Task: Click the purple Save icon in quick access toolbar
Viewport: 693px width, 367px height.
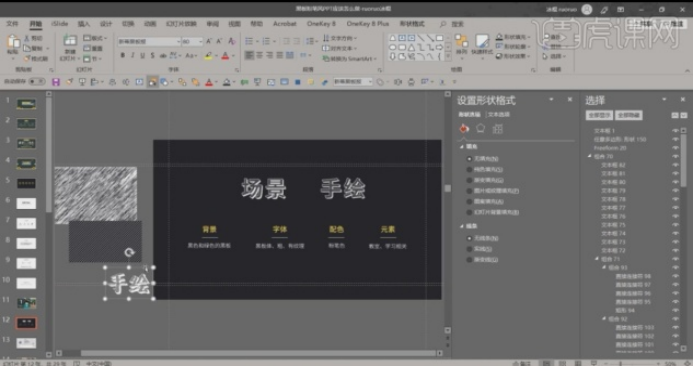Action: coord(56,82)
